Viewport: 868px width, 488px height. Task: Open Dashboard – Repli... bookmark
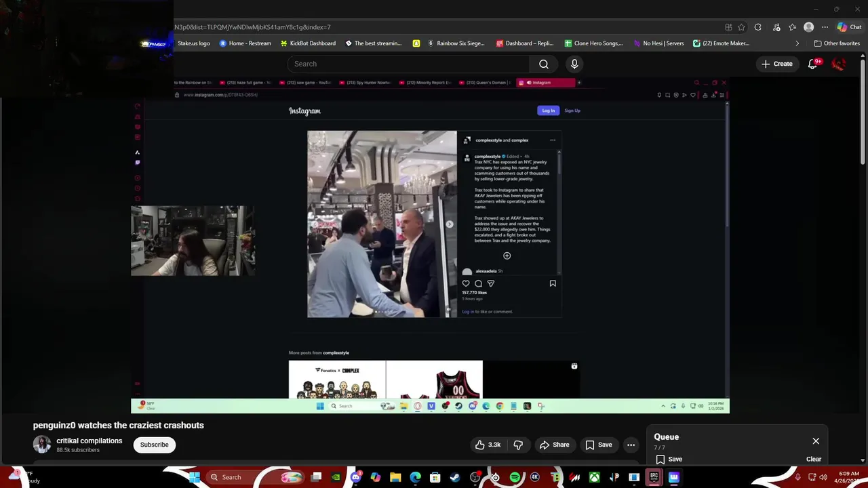pyautogui.click(x=525, y=43)
